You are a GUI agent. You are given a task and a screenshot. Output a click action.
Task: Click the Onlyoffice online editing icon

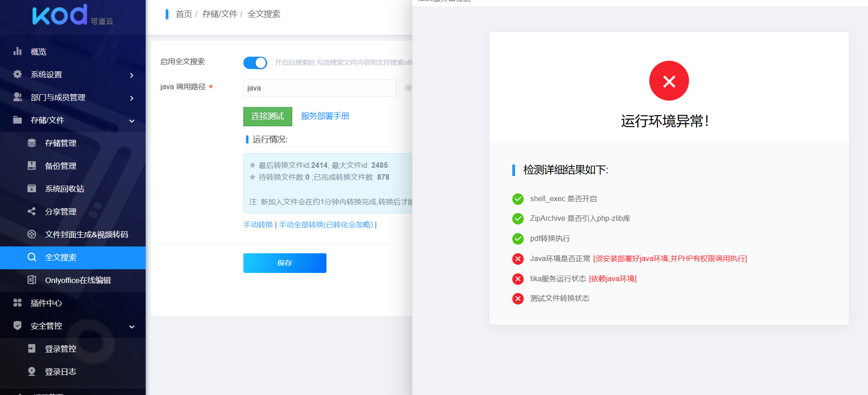click(32, 280)
